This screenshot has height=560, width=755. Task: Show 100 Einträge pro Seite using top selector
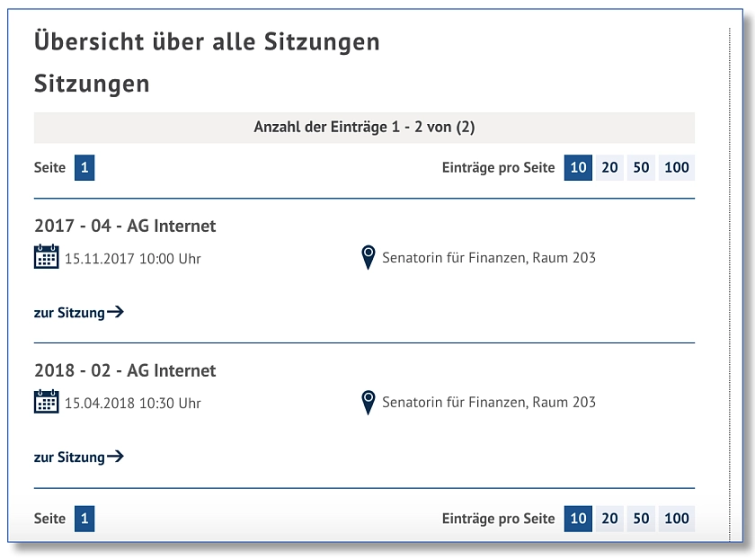676,167
